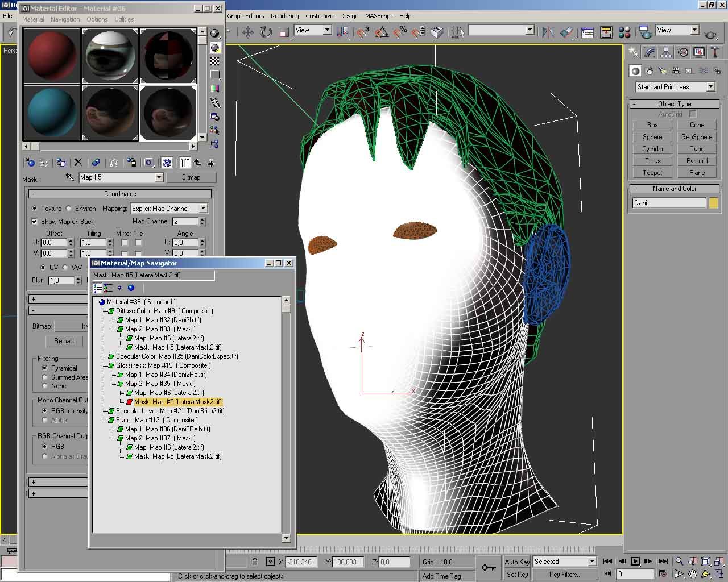
Task: Expand Standard Primitives dropdown
Action: [710, 87]
